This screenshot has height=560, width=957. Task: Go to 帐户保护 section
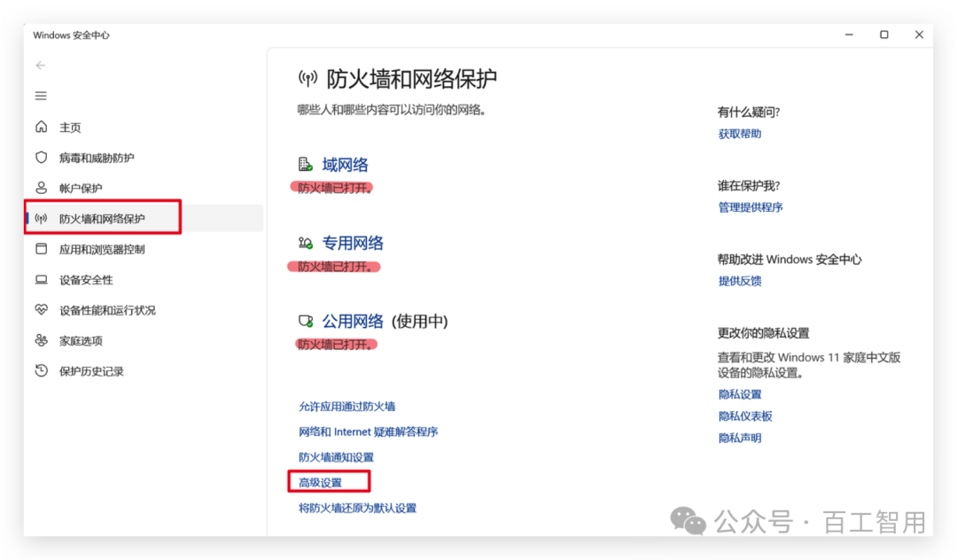(80, 189)
